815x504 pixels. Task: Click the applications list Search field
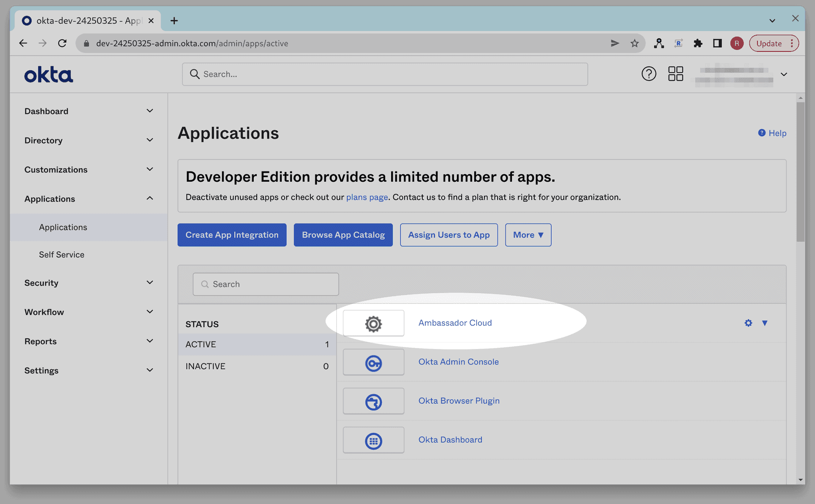click(x=266, y=284)
